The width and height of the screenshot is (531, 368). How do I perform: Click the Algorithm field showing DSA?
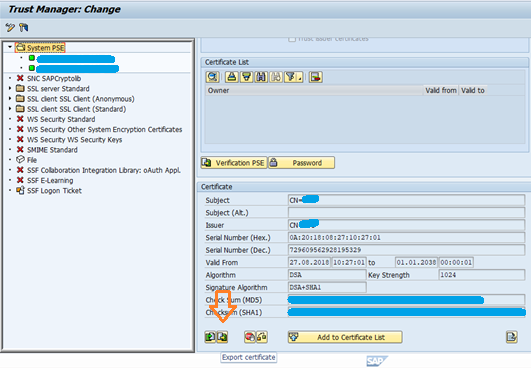coord(327,275)
